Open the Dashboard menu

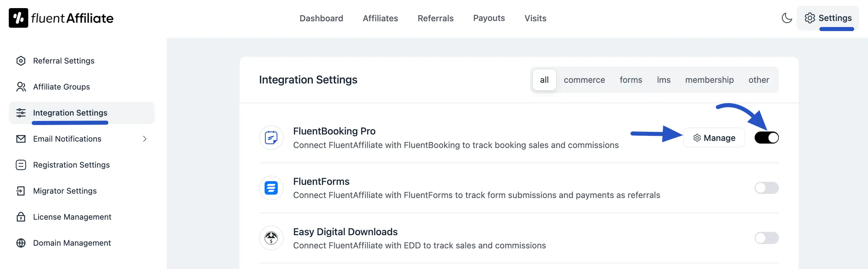(x=321, y=18)
